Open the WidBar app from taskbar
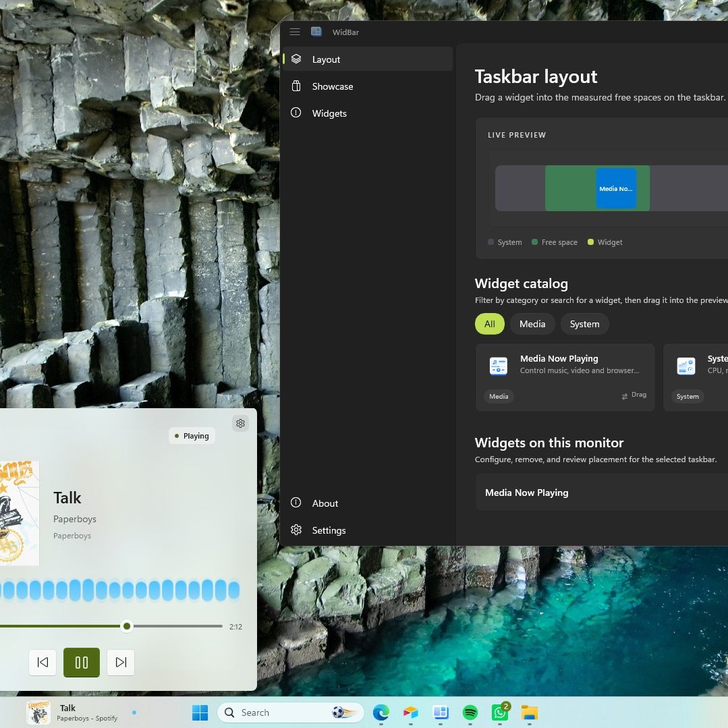 coord(440,712)
